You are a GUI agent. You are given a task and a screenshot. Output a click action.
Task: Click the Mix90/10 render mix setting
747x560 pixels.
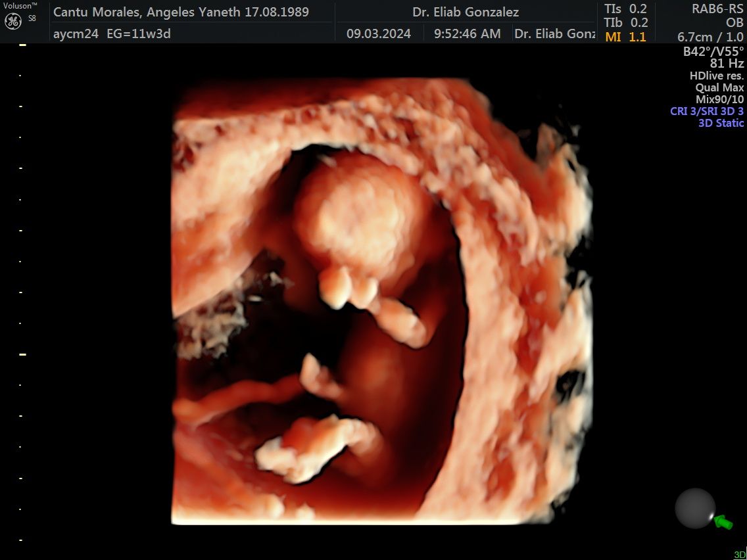coord(719,99)
